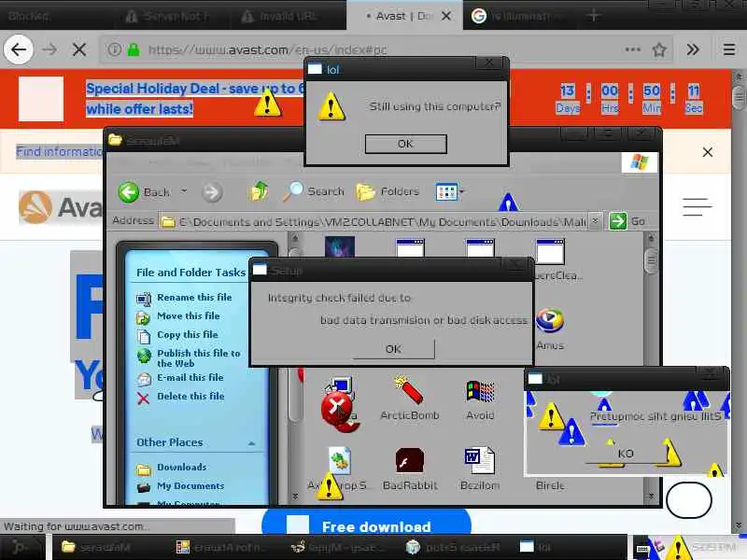Bookmark page with the star icon
Image resolution: width=747 pixels, height=560 pixels.
[659, 49]
